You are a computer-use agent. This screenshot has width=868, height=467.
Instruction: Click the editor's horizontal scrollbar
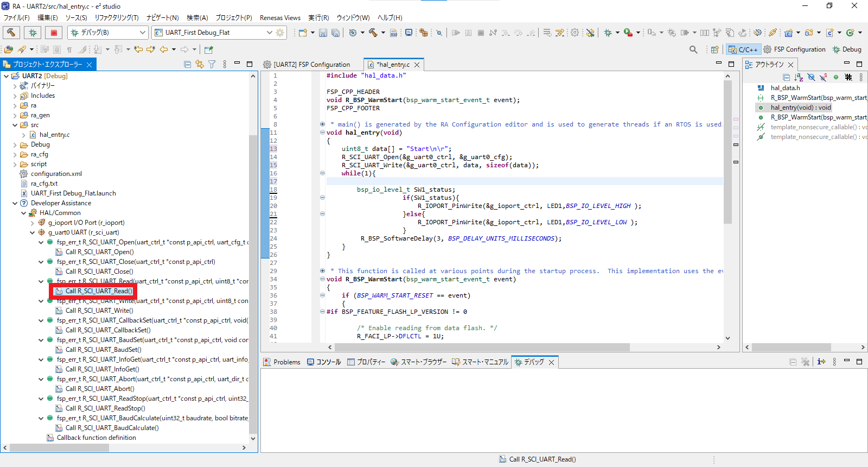tap(482, 347)
